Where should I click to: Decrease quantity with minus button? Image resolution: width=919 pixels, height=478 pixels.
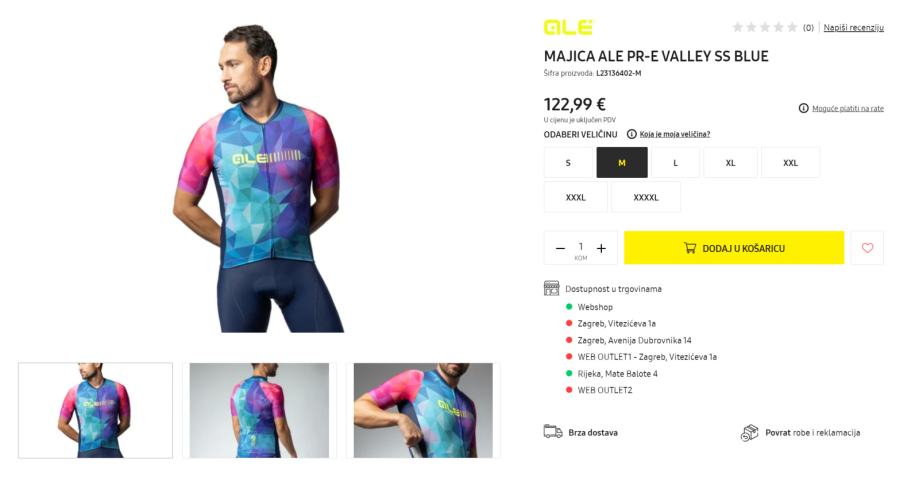click(560, 248)
